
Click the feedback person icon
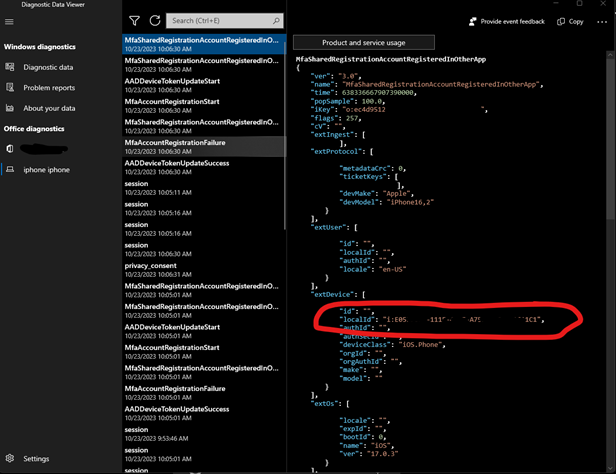click(x=473, y=22)
